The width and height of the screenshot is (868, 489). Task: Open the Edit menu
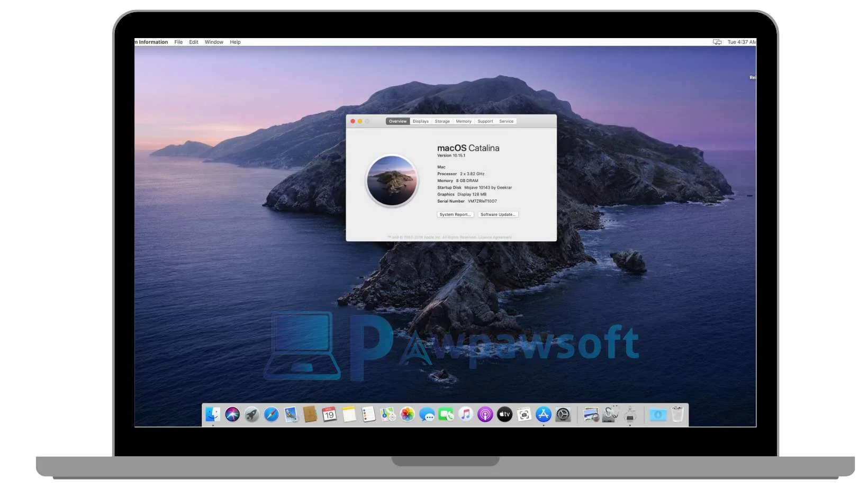click(194, 42)
